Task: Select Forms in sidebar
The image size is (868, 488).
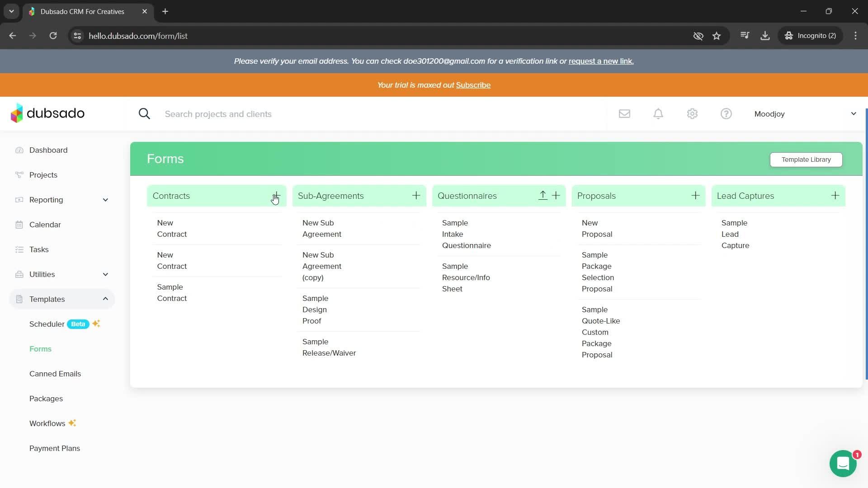Action: click(x=40, y=349)
